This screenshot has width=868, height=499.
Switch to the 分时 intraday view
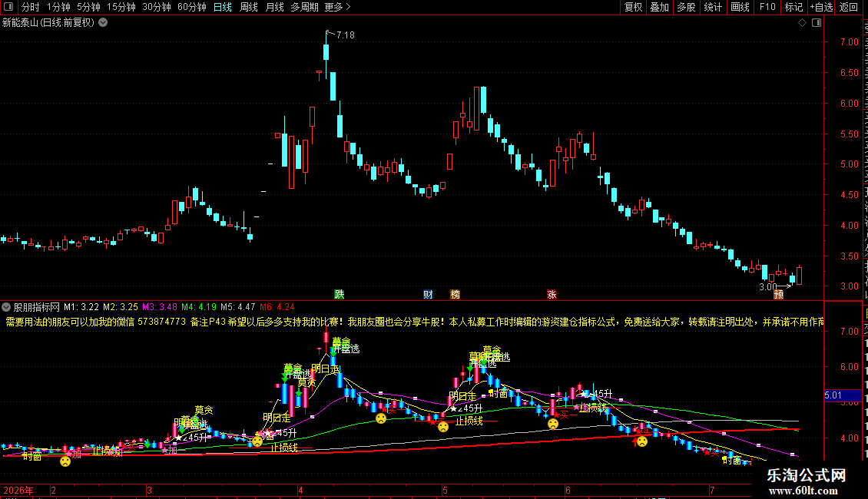[31, 7]
